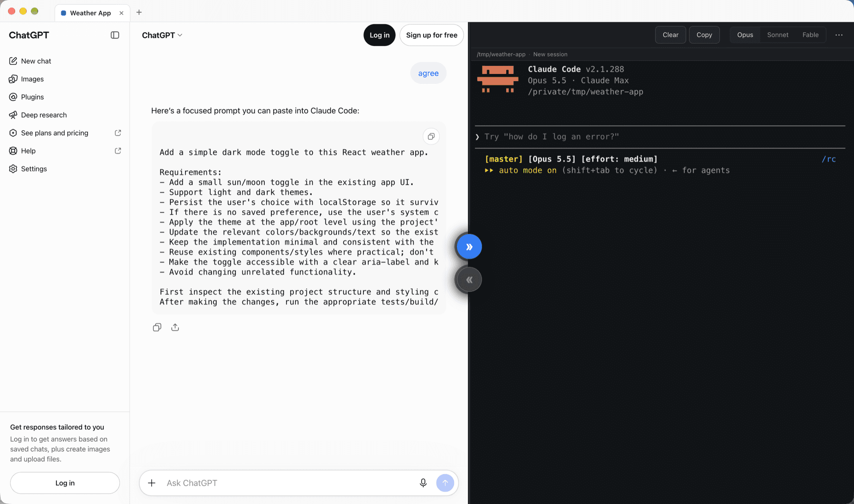Click the 'agree' user message bubble
The height and width of the screenshot is (504, 854).
pyautogui.click(x=428, y=73)
